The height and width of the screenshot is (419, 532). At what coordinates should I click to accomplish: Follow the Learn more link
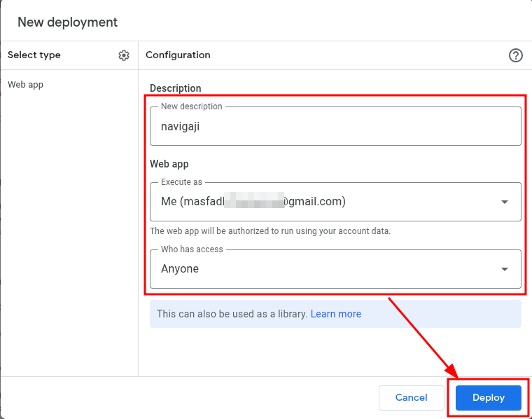coord(336,314)
